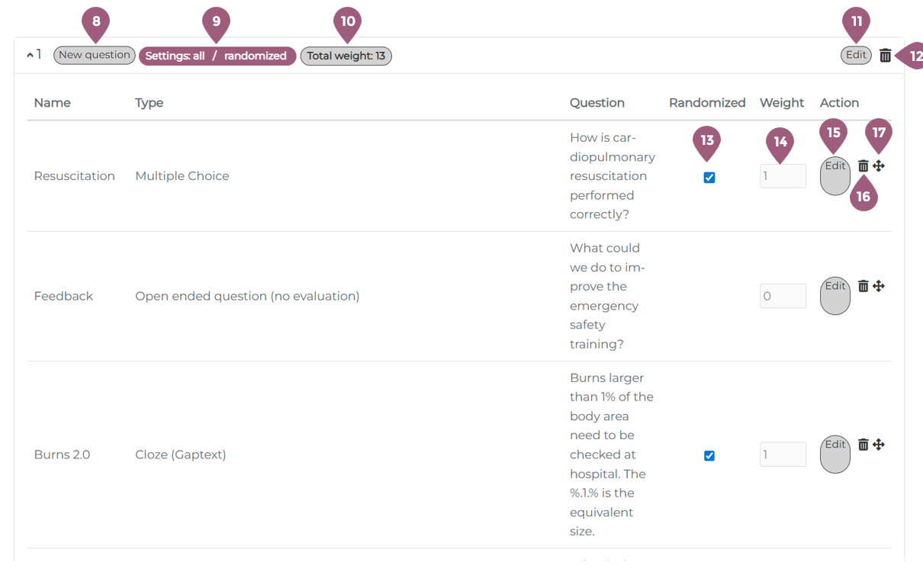Click move handle for Resuscitation question
923x588 pixels.
tap(879, 166)
